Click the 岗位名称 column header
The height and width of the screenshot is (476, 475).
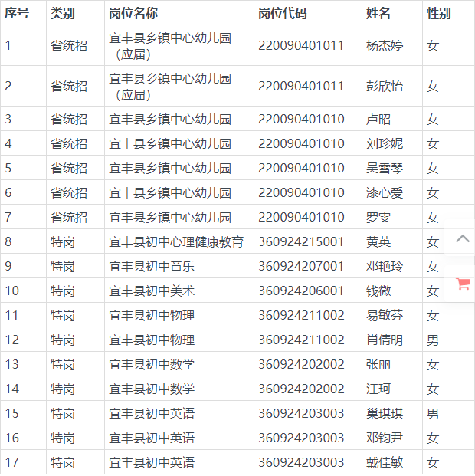point(133,13)
